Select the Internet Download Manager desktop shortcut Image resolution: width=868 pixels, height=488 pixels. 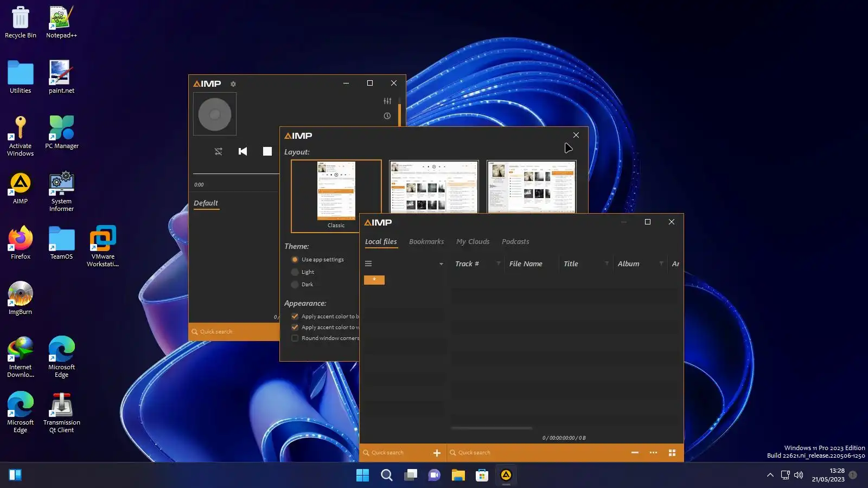click(21, 358)
